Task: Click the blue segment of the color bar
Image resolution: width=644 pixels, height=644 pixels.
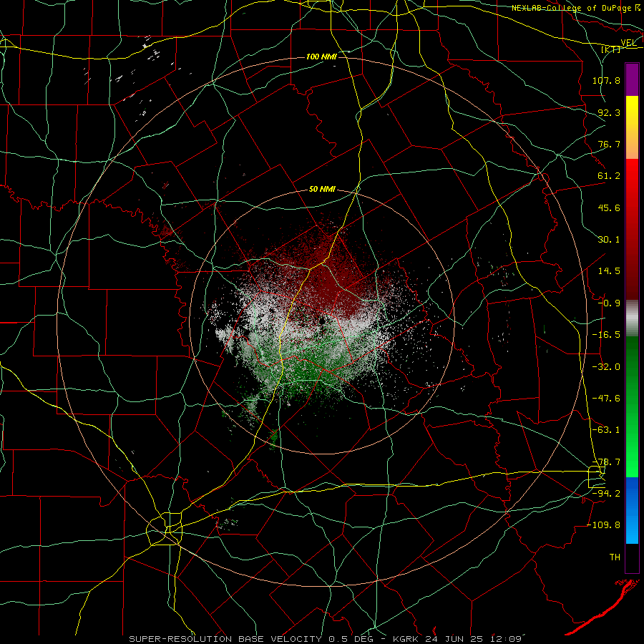Action: pyautogui.click(x=632, y=510)
